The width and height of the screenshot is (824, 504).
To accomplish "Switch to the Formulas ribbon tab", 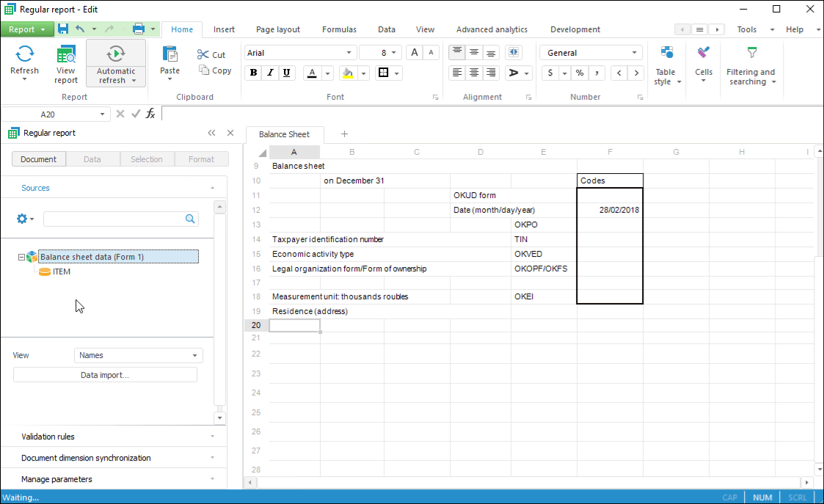I will coord(339,29).
